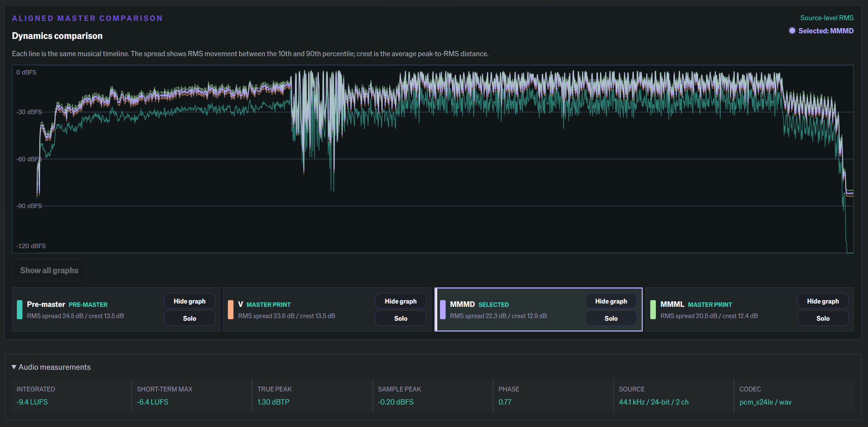Solo the MMML master print
The image size is (868, 427).
[x=823, y=318]
